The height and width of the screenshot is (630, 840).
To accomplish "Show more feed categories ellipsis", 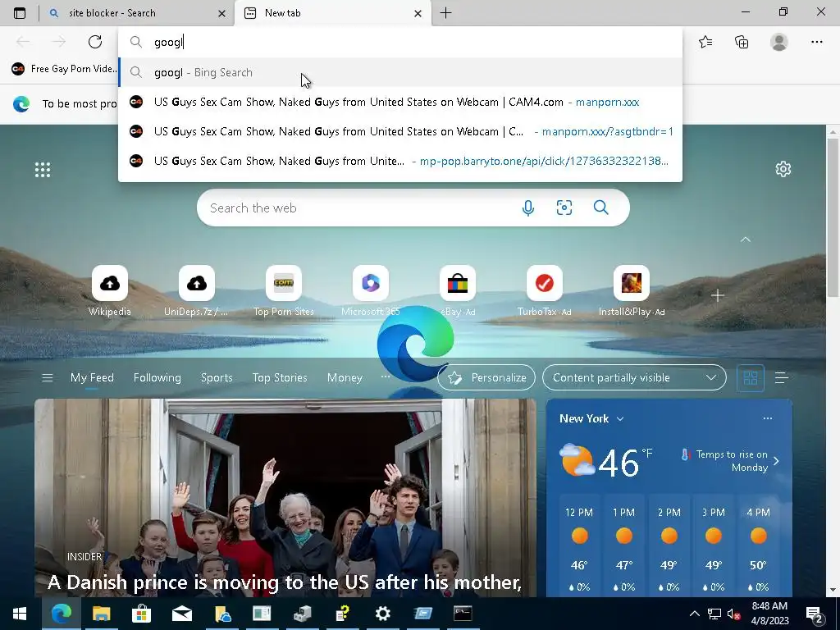I will click(386, 377).
